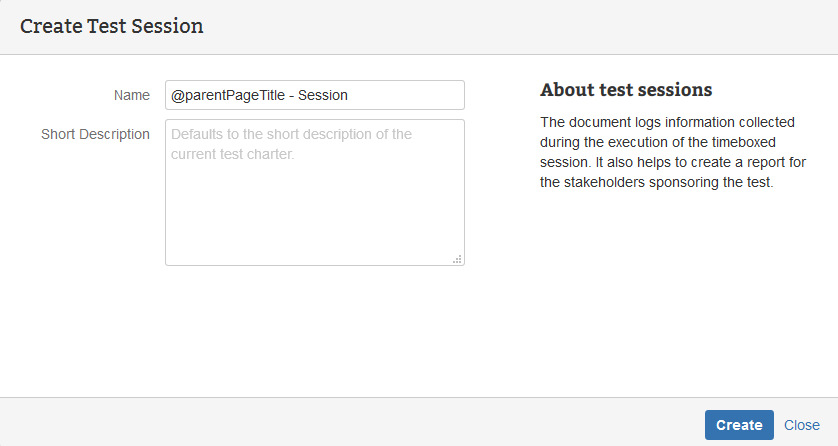Focus the Name input field
Viewport: 838px width, 446px height.
314,95
